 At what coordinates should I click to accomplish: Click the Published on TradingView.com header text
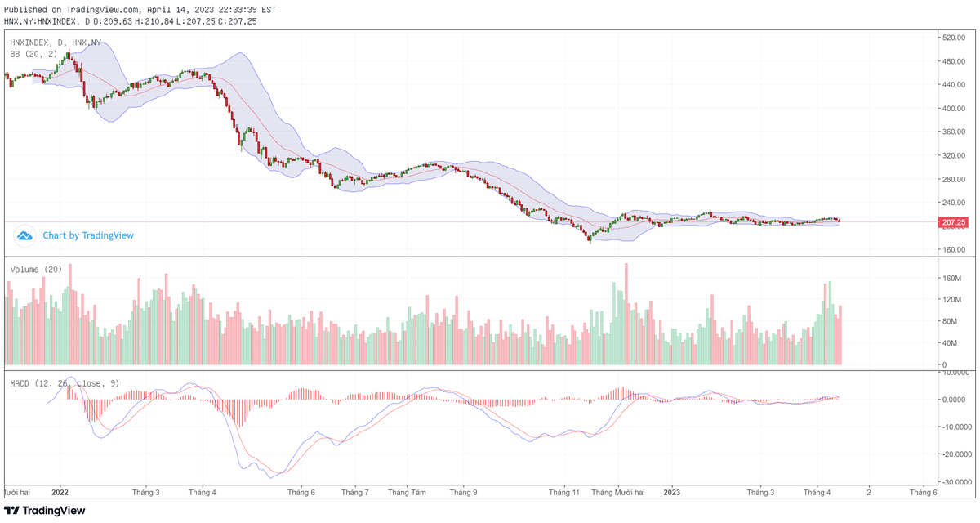click(x=69, y=7)
